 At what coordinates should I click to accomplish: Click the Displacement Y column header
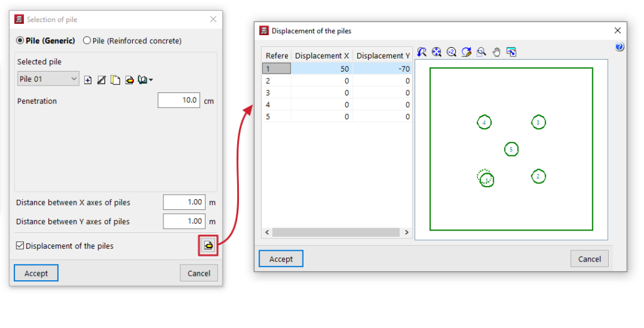(x=382, y=55)
